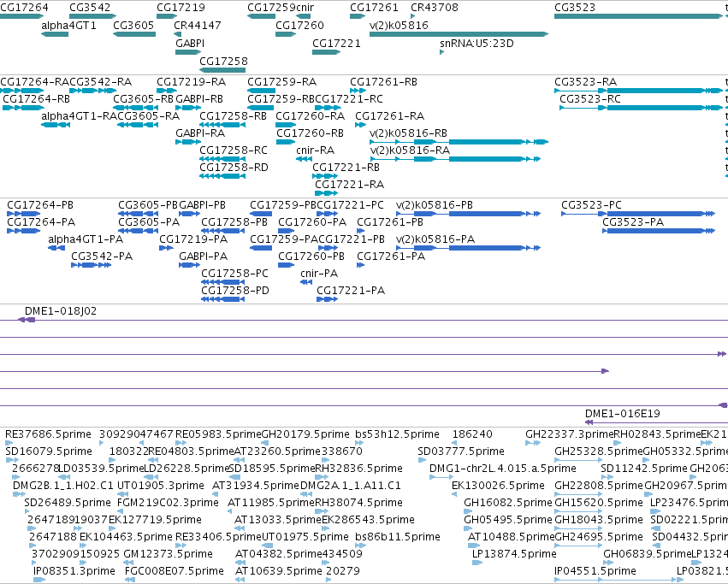The height and width of the screenshot is (584, 728).
Task: Select the CG3523 gene label
Action: [x=575, y=8]
